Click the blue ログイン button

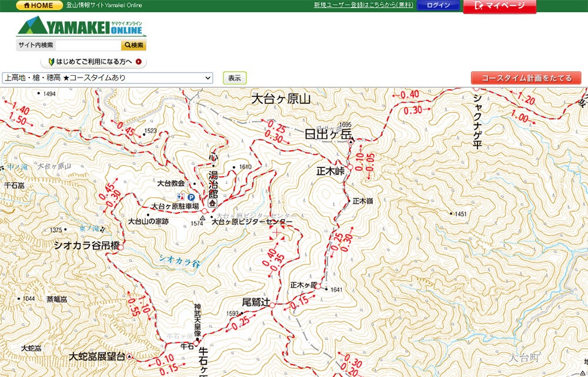point(439,5)
